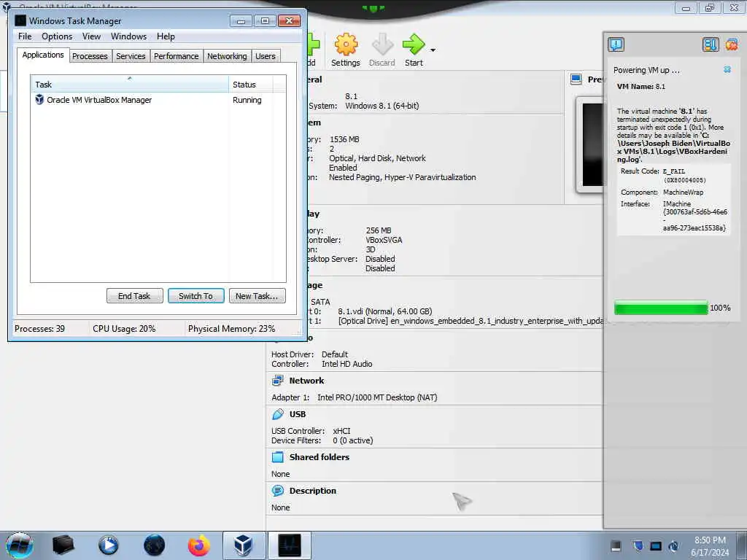Click the green Start arrow icon

(x=414, y=44)
